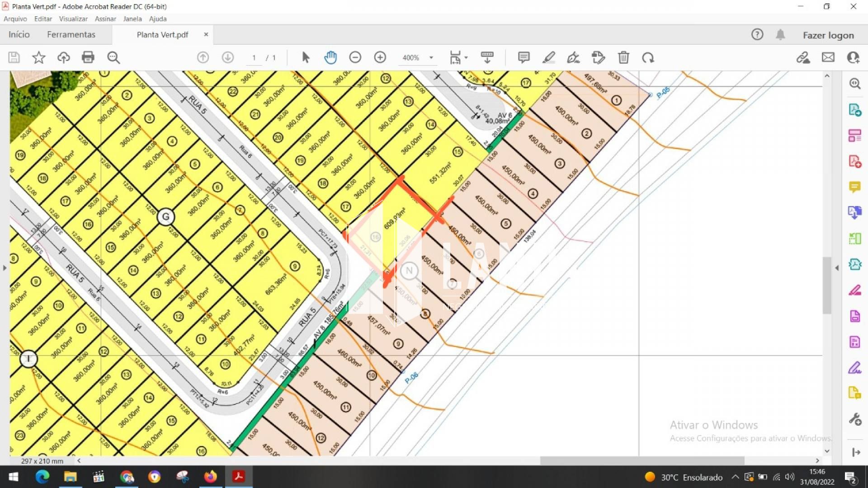Open the Visualizar menu
Viewport: 868px width, 488px height.
(x=73, y=19)
